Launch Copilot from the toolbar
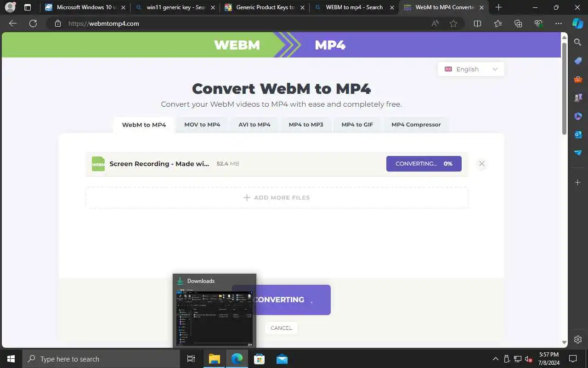This screenshot has height=368, width=588. click(x=578, y=23)
